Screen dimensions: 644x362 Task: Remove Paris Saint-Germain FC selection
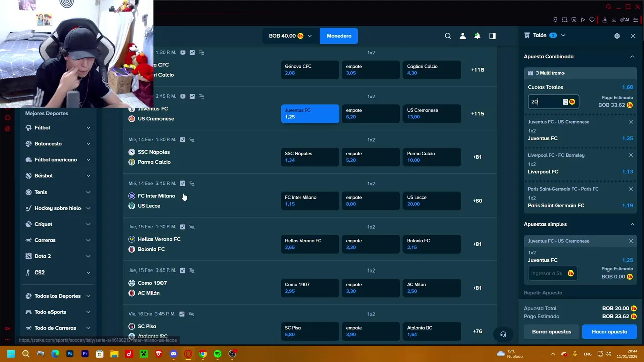(x=631, y=189)
